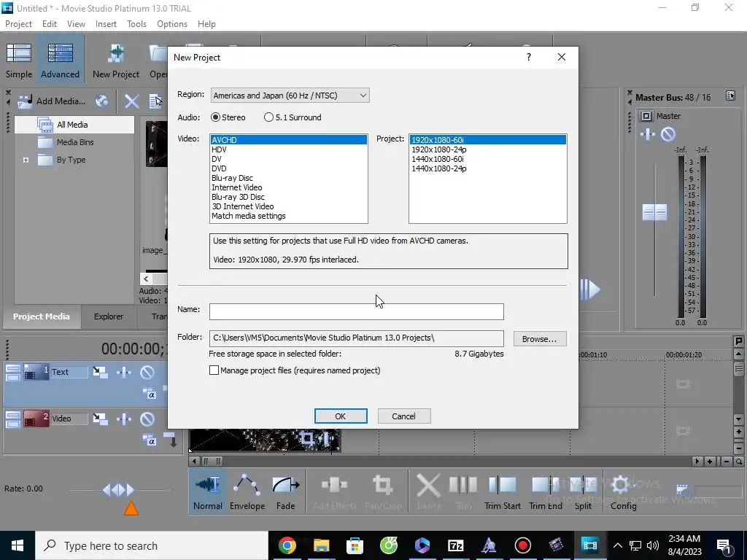747x560 pixels.
Task: Open Master FX icon in Master Bus
Action: [x=648, y=134]
